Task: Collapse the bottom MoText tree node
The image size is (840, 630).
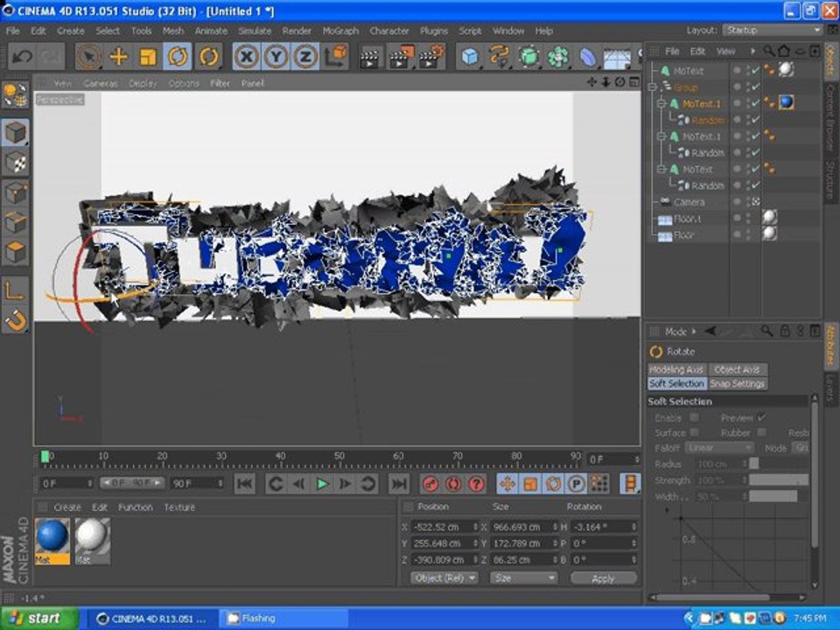Action: (661, 169)
